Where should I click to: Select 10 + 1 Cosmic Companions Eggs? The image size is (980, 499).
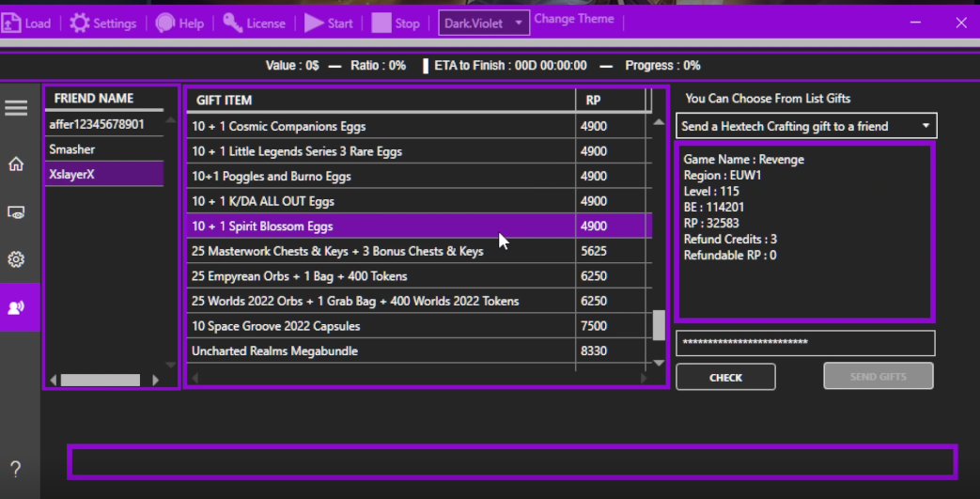[419, 126]
